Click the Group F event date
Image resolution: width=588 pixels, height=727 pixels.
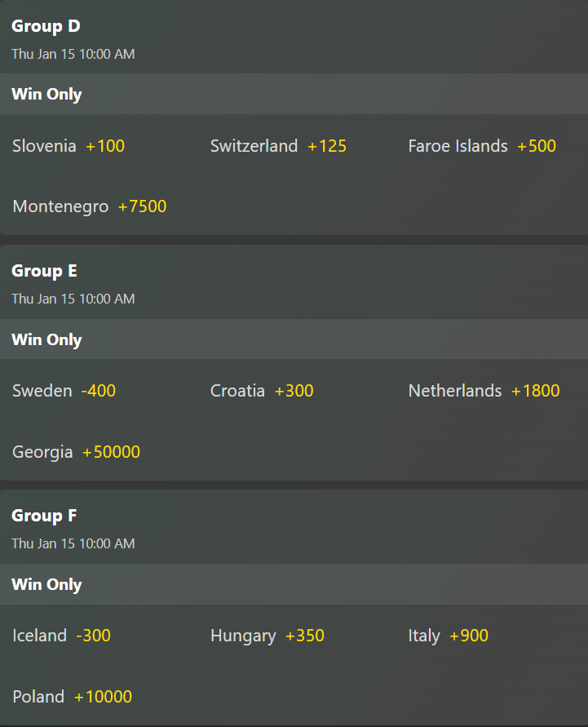pyautogui.click(x=73, y=543)
